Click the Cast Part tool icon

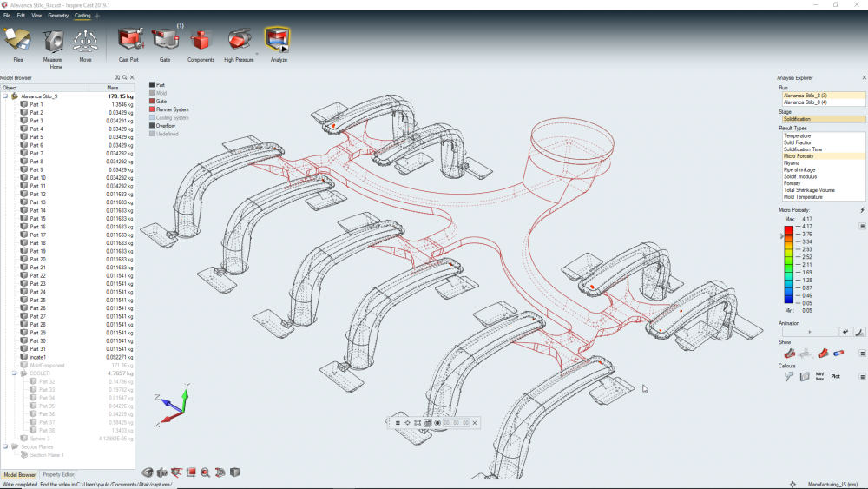[x=129, y=41]
